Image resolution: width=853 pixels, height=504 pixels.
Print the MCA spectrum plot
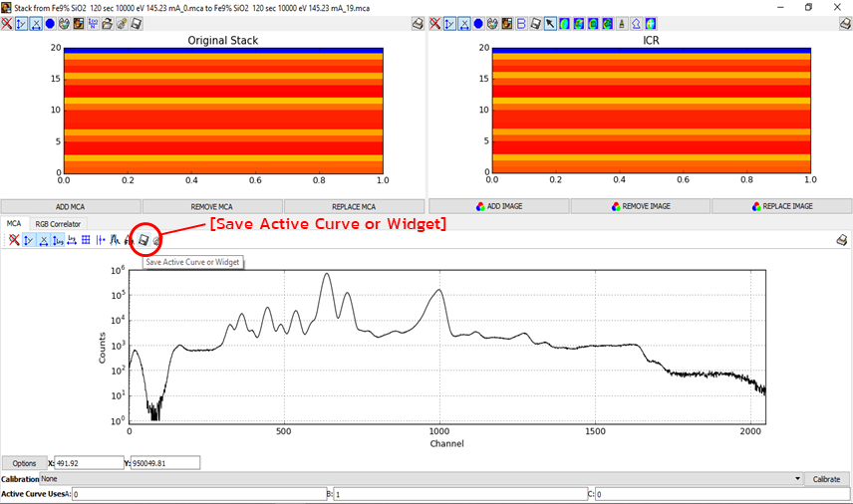(x=842, y=240)
